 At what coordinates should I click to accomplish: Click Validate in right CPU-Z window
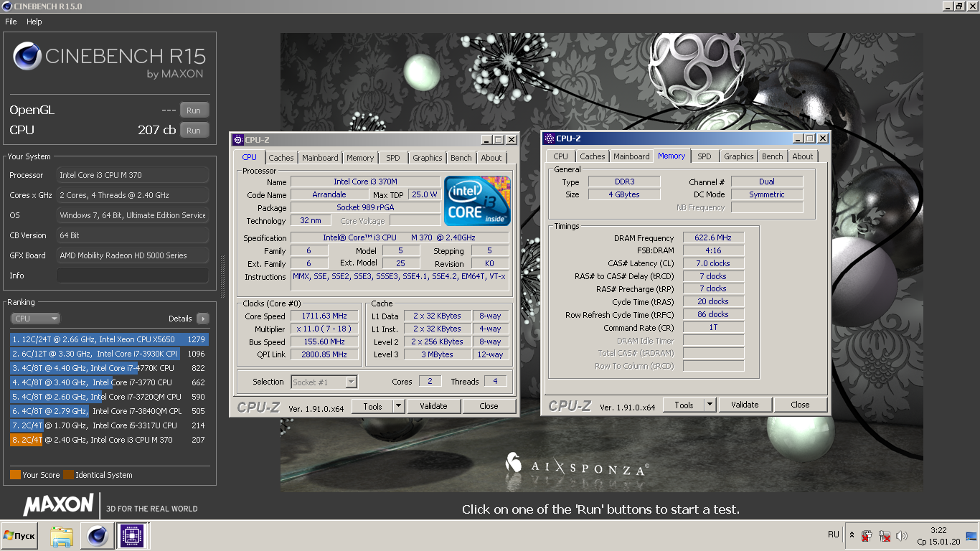click(745, 405)
